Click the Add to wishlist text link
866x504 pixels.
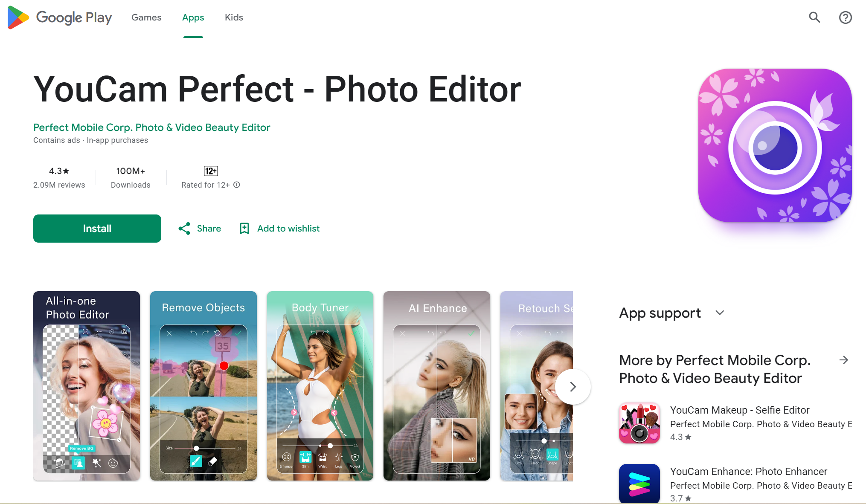[288, 228]
